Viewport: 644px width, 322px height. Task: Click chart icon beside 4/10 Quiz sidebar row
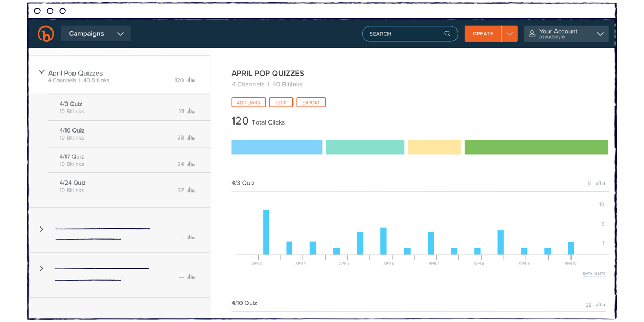[x=191, y=137]
